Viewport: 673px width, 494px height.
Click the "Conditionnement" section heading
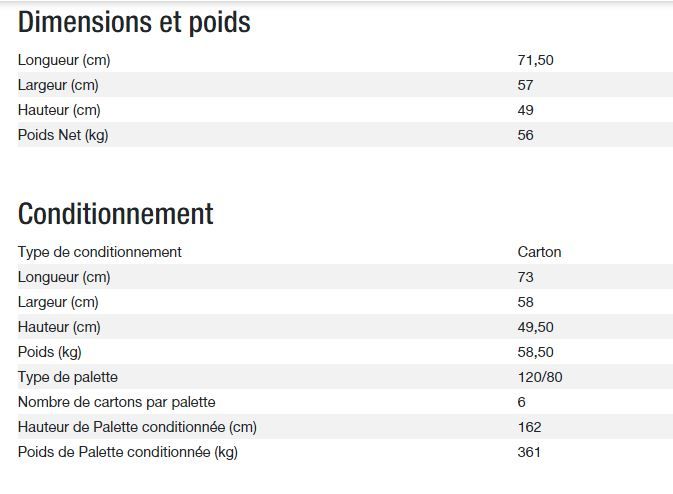(x=116, y=214)
